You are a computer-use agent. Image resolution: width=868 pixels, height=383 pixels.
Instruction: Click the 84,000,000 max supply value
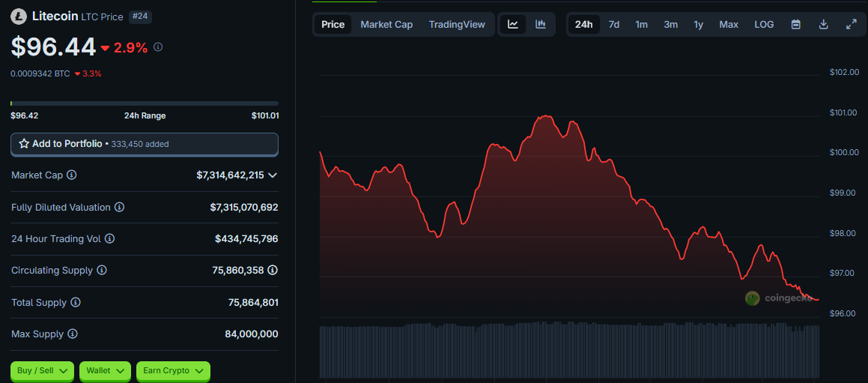point(252,334)
